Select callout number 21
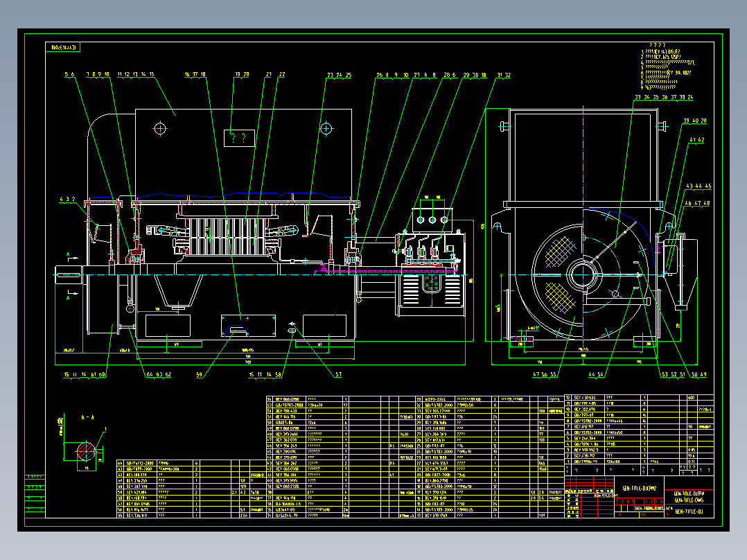The height and width of the screenshot is (560, 747). tap(269, 74)
